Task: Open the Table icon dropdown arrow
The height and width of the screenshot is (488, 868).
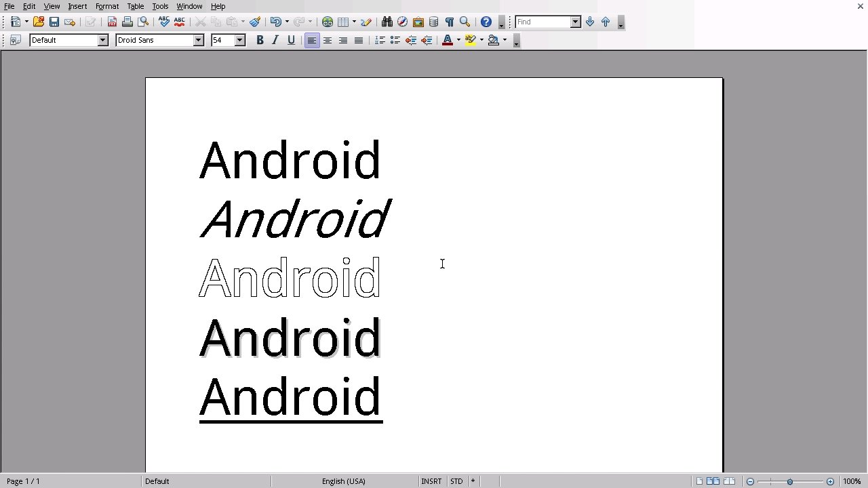Action: pyautogui.click(x=354, y=22)
